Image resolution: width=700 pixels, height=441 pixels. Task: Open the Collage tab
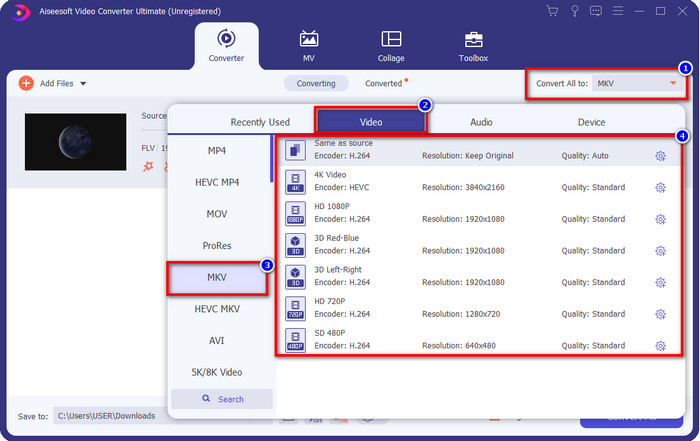[391, 46]
